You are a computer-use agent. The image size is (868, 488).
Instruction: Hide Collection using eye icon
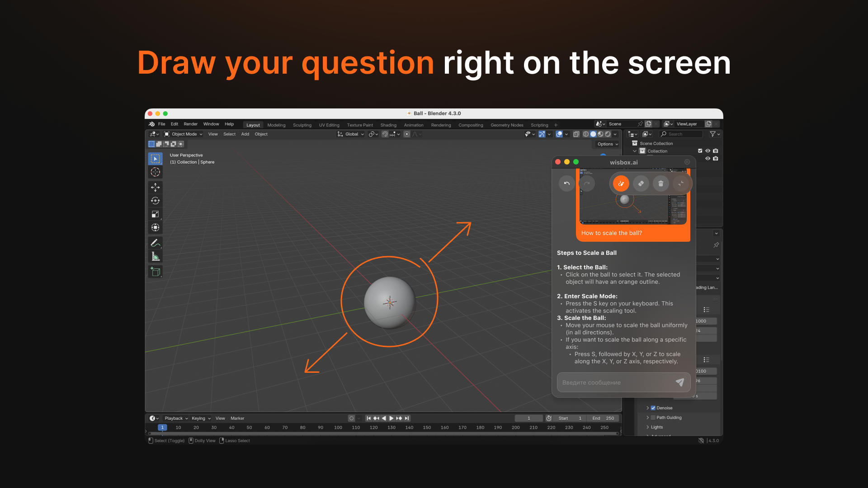tap(708, 151)
